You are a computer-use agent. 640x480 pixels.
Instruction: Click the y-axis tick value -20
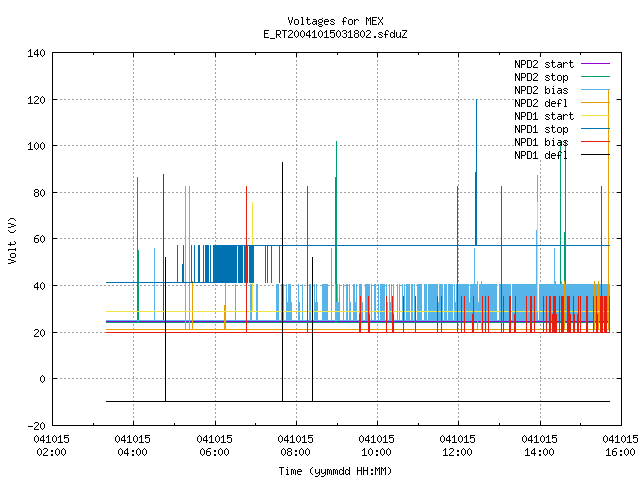coord(36,426)
